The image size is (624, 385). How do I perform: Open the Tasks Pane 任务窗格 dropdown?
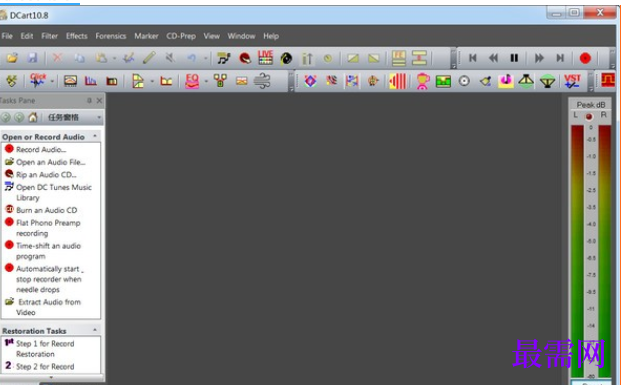pos(99,117)
